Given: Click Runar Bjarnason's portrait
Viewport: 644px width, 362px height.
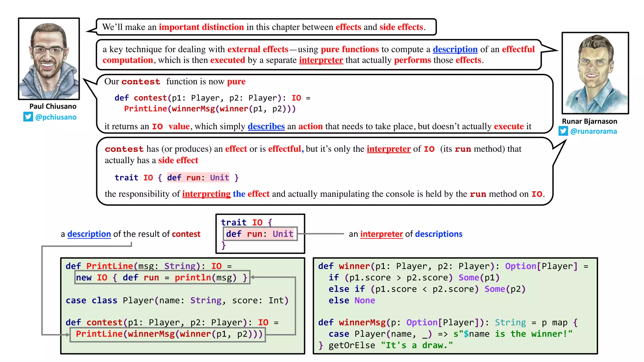Looking at the screenshot, I should pyautogui.click(x=595, y=73).
